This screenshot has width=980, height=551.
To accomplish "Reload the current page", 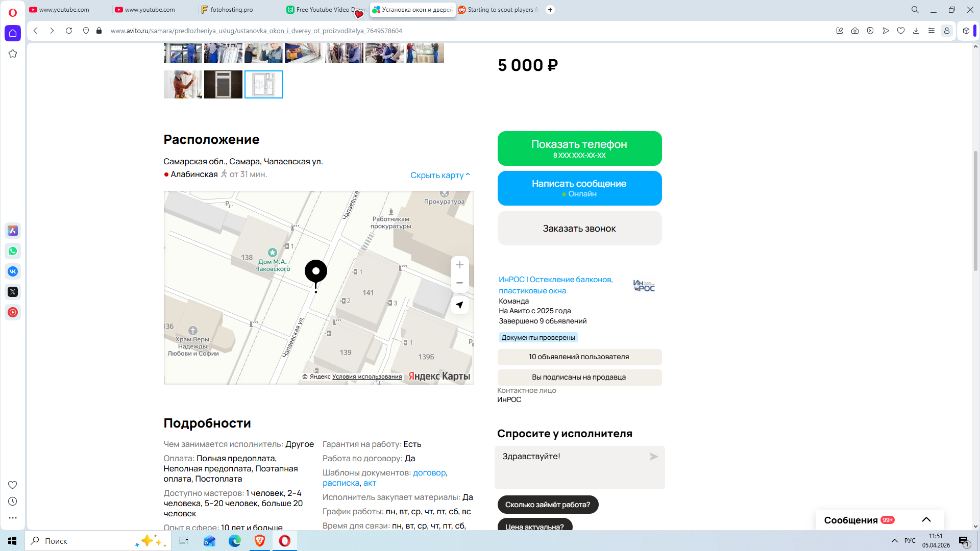I will [69, 31].
